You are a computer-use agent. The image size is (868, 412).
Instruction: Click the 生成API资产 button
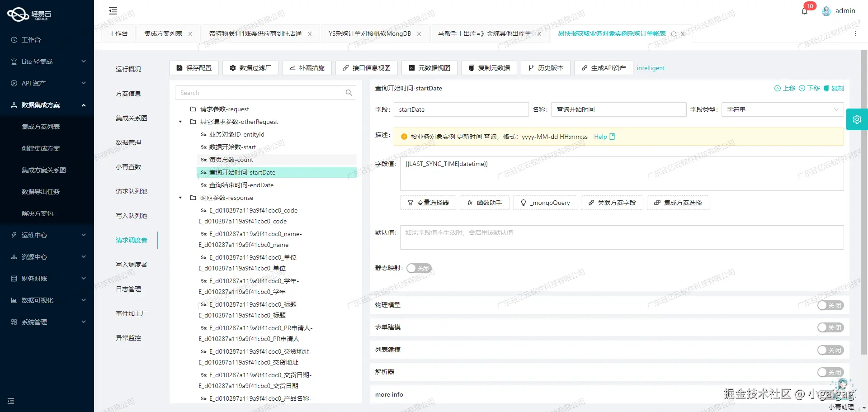tap(603, 68)
